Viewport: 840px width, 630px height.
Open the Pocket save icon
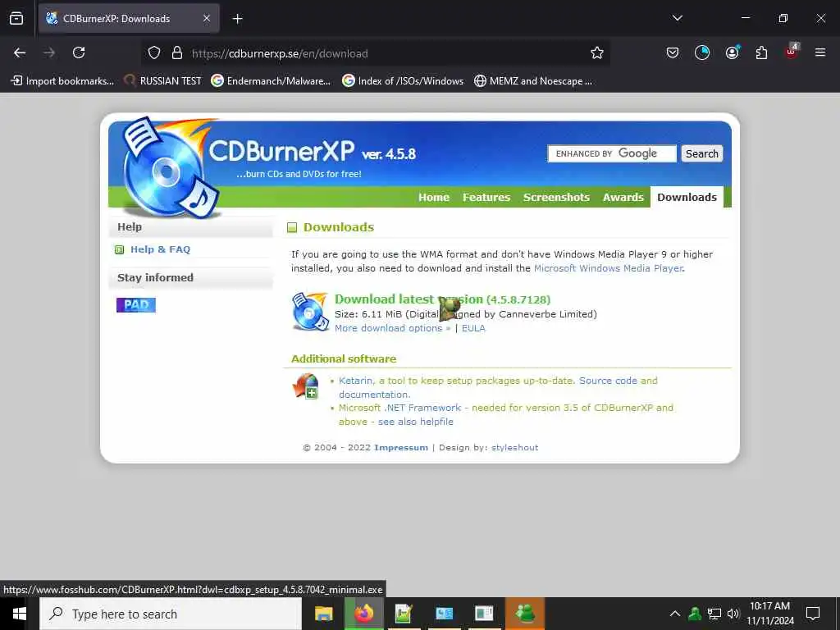click(x=673, y=52)
